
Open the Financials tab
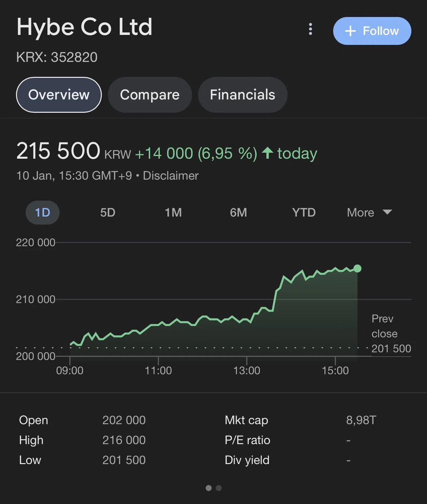coord(243,95)
